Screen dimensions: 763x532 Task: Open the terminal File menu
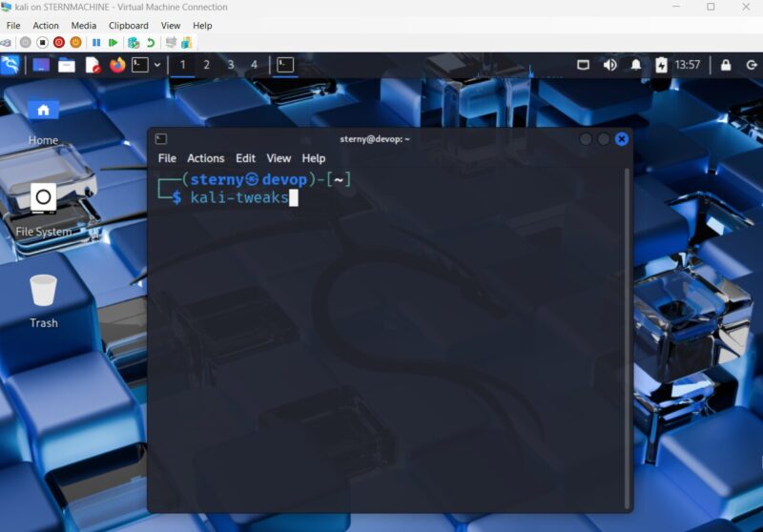coord(167,158)
